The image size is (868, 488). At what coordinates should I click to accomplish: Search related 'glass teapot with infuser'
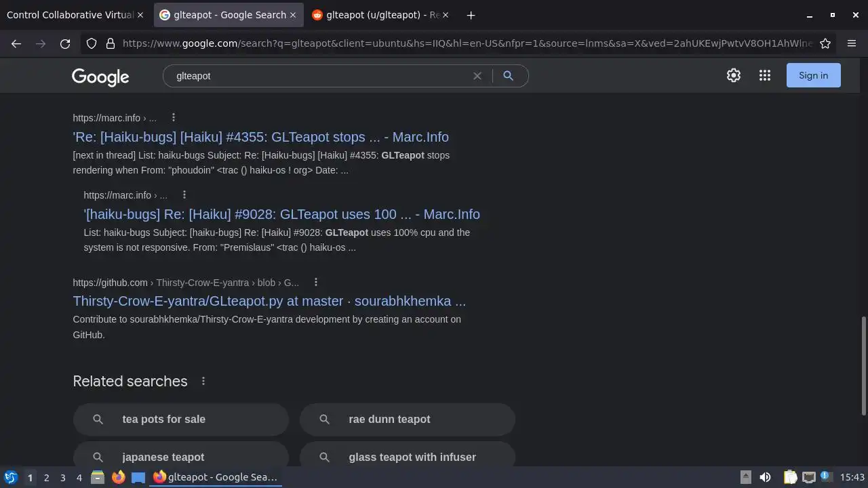pyautogui.click(x=407, y=456)
